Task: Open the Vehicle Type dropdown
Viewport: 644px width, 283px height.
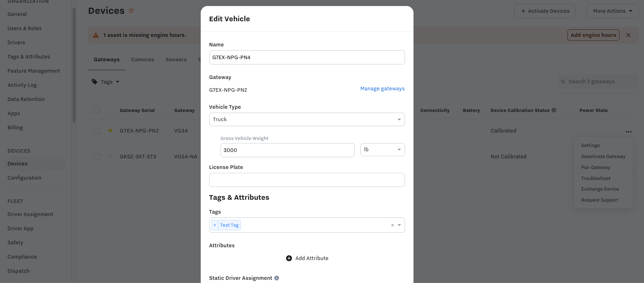Action: pos(307,119)
